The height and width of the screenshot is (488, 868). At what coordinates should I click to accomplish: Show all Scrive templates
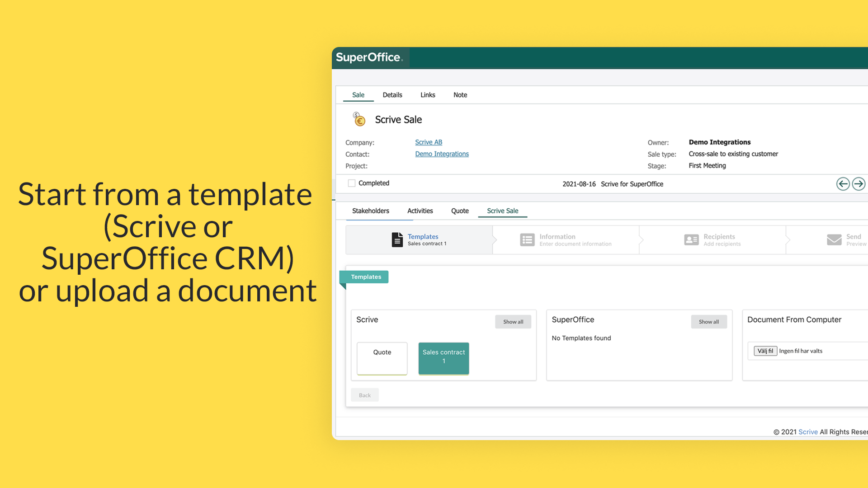pyautogui.click(x=513, y=322)
